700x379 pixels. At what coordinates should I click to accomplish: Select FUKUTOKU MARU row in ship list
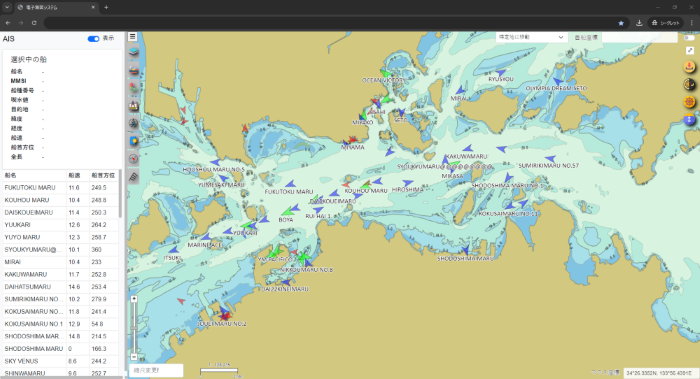pos(61,188)
